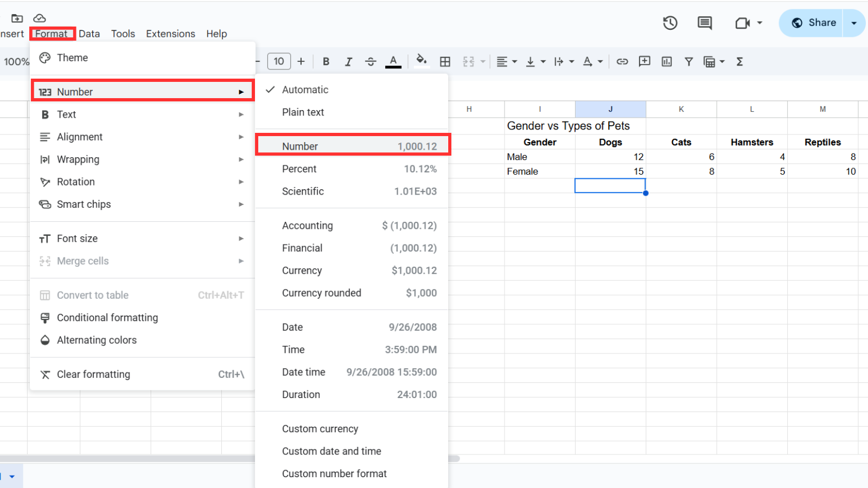868x488 pixels.
Task: Select the checked Automatic format
Action: coord(352,89)
